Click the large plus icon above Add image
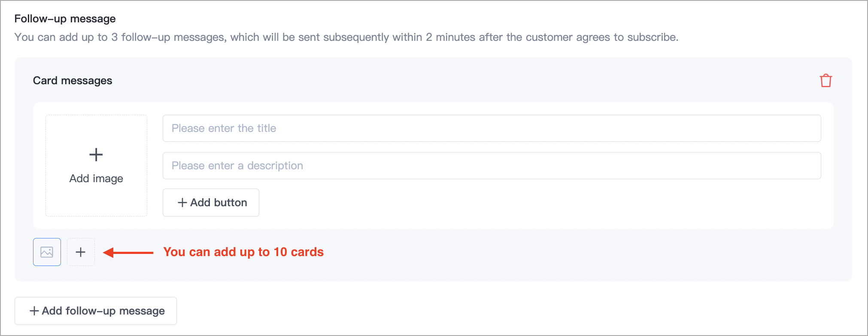 click(96, 155)
